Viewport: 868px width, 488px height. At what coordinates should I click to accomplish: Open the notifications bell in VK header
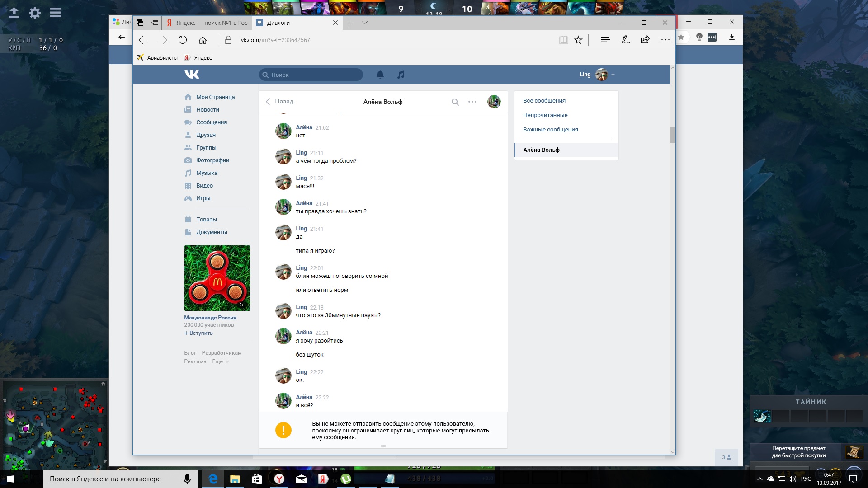click(380, 75)
